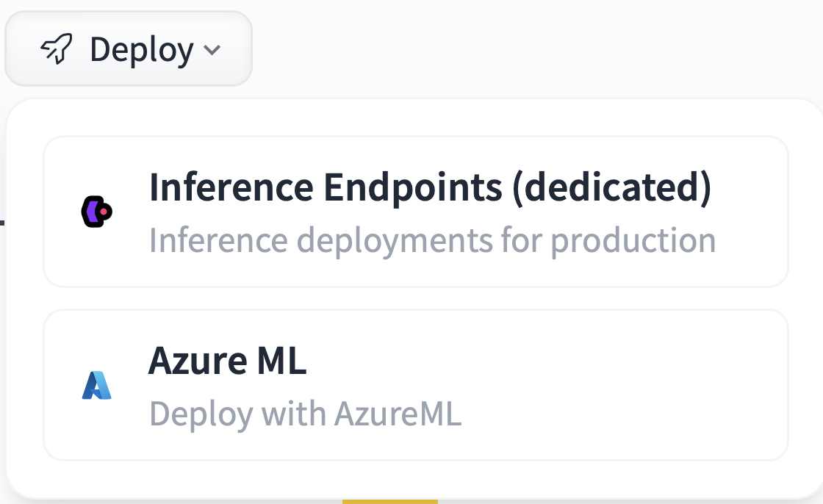Click the purple Inference Endpoints logo icon
The image size is (823, 504).
[96, 212]
